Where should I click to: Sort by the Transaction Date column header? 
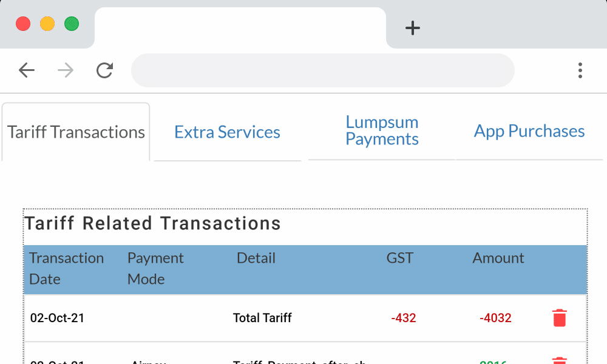(66, 269)
